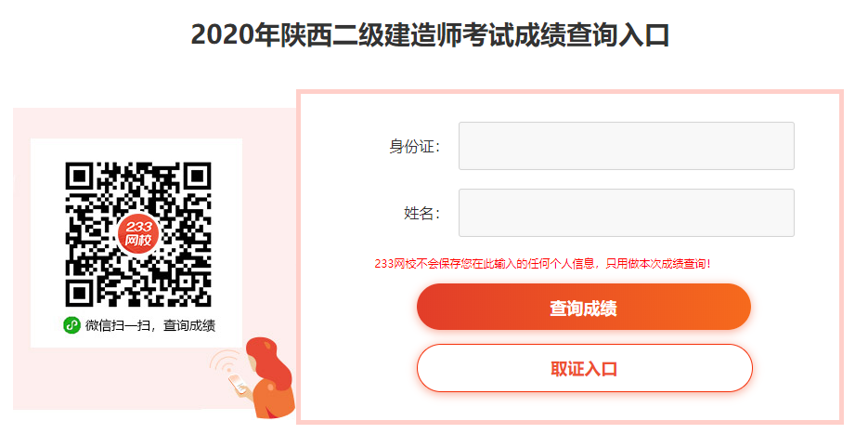This screenshot has width=868, height=447.
Task: Click the green WeChat mini-program icon
Action: (x=72, y=325)
